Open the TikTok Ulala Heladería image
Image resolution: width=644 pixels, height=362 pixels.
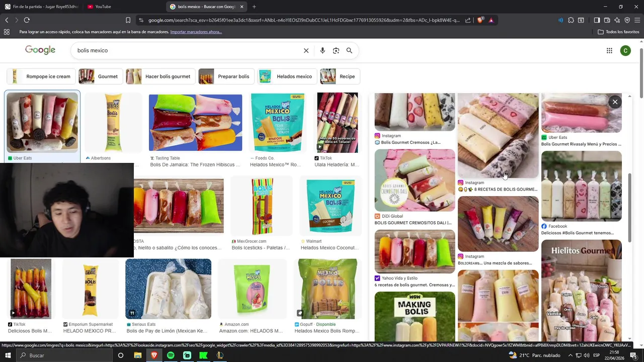(338, 123)
